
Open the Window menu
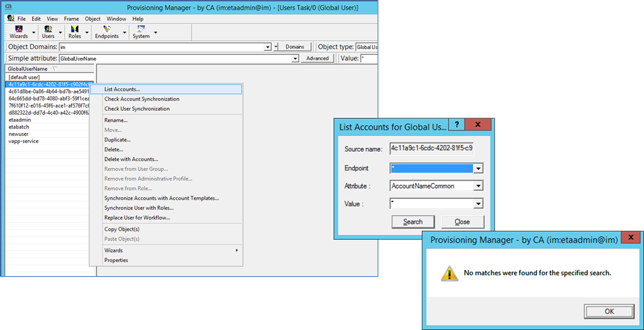(117, 19)
